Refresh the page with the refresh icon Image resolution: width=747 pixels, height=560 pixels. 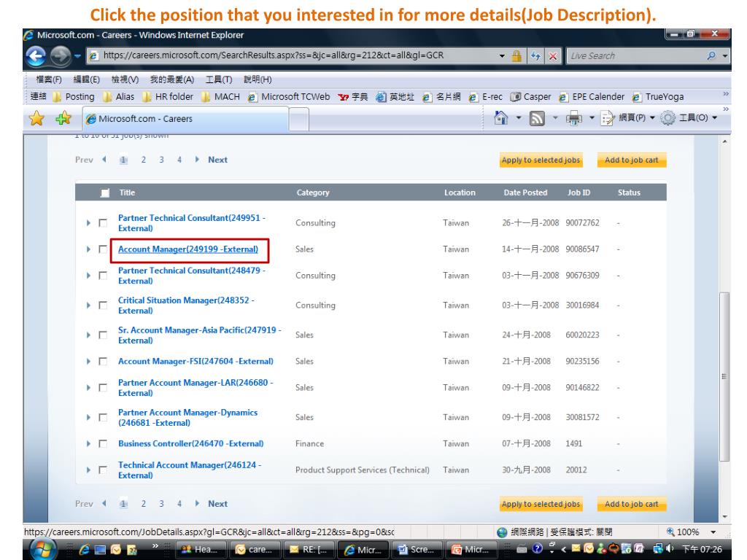(535, 56)
